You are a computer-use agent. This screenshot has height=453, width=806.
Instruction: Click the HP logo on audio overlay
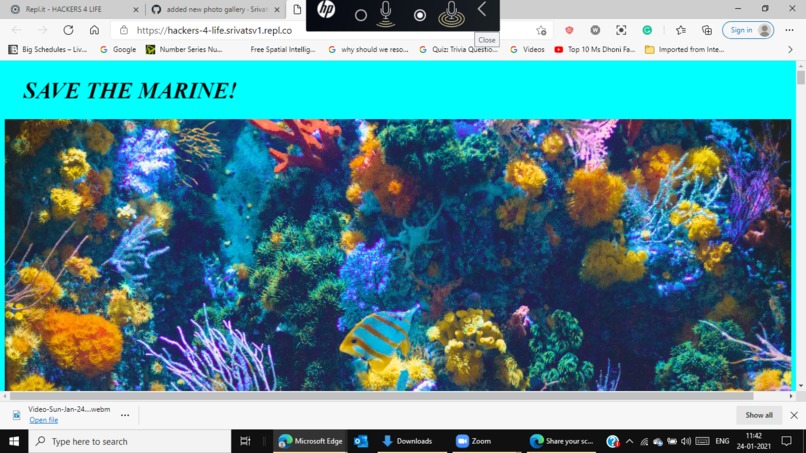pyautogui.click(x=326, y=10)
